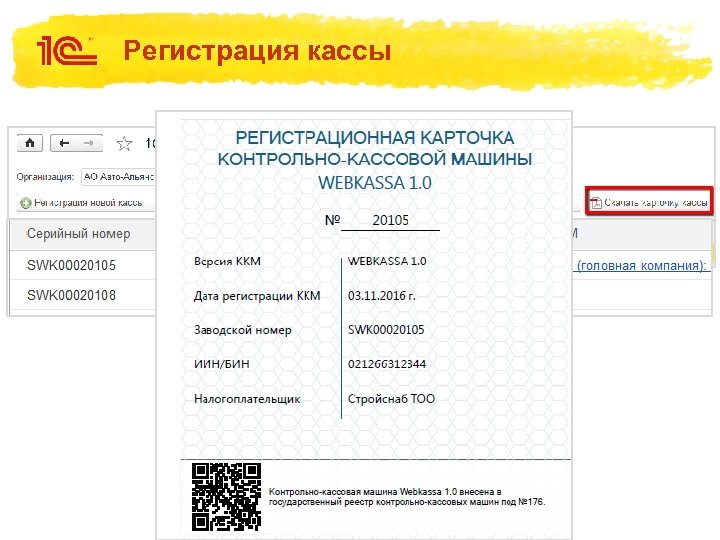This screenshot has height=540, width=720.
Task: Click the factory number SWK00020105 on card
Action: tap(386, 330)
